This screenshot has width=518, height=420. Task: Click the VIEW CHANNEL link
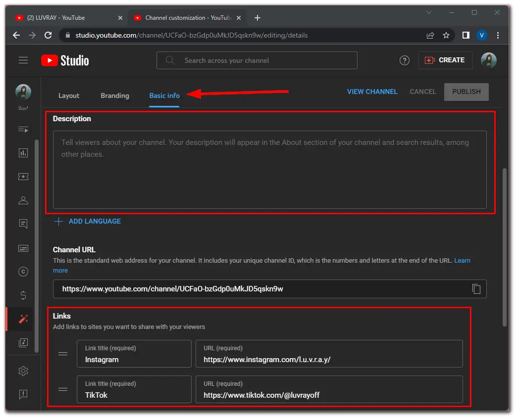(x=372, y=92)
